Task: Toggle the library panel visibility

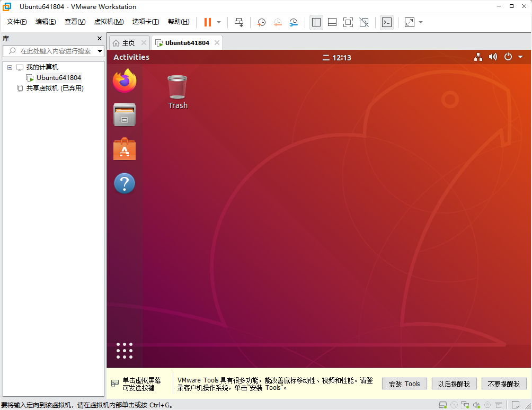Action: point(316,22)
